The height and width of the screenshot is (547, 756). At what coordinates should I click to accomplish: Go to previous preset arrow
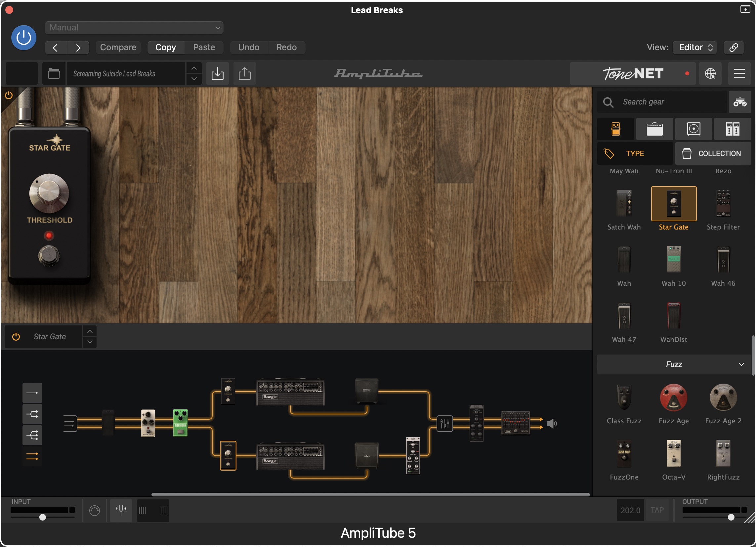point(56,48)
